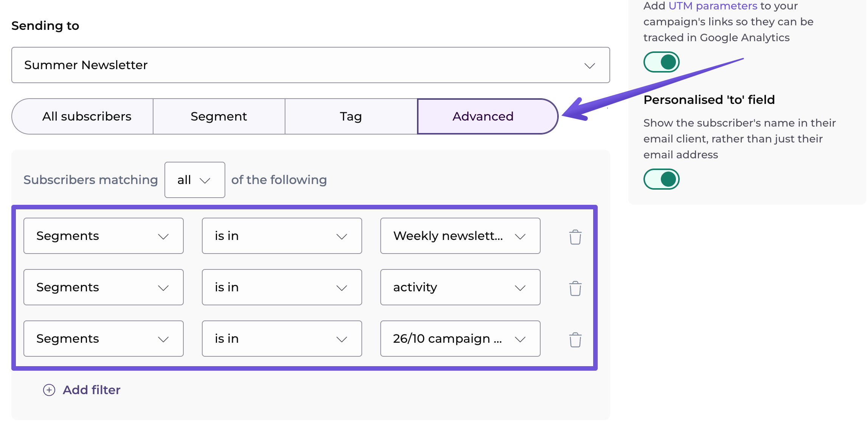Switch to the All subscribers tab
This screenshot has height=427, width=868.
tap(87, 116)
